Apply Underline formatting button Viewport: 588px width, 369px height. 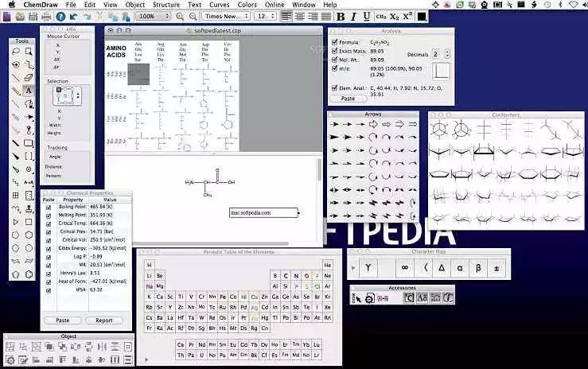(367, 17)
